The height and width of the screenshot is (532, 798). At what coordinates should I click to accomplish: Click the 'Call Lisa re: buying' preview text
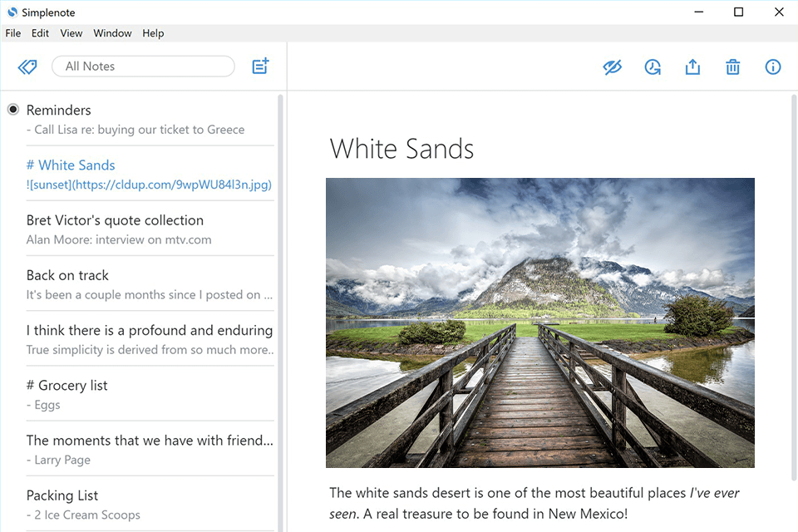tap(135, 130)
